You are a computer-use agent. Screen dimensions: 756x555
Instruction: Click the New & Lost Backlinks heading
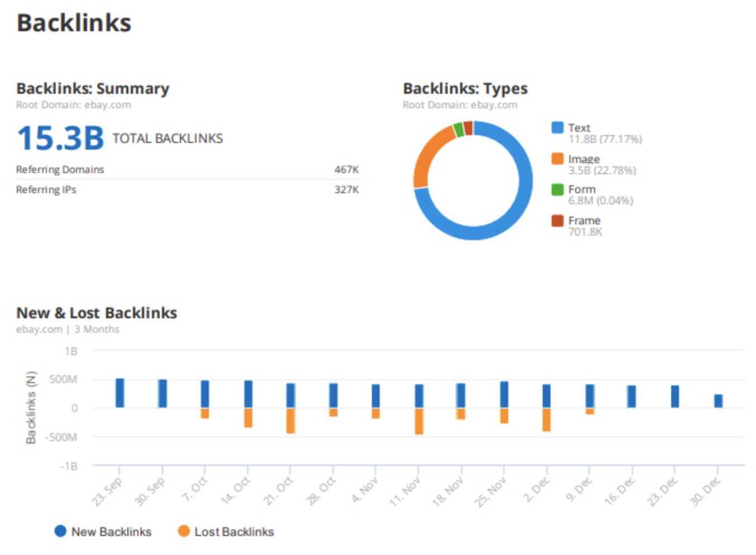97,313
